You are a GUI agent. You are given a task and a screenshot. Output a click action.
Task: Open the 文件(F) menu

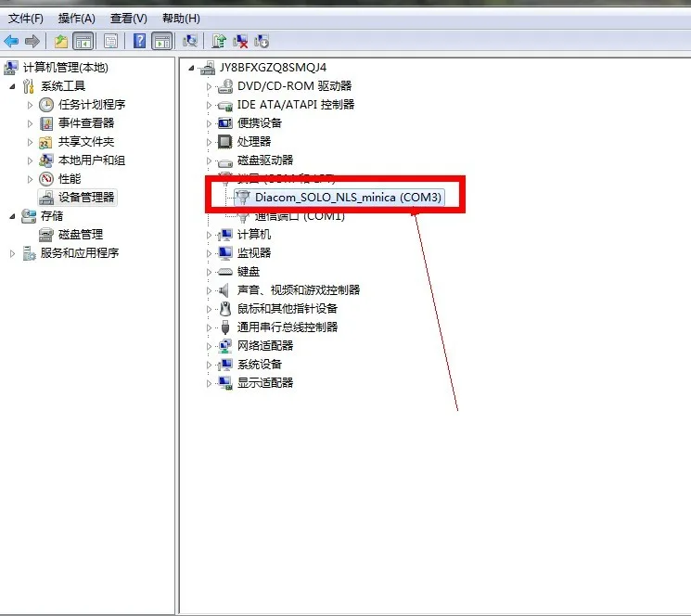pos(26,19)
